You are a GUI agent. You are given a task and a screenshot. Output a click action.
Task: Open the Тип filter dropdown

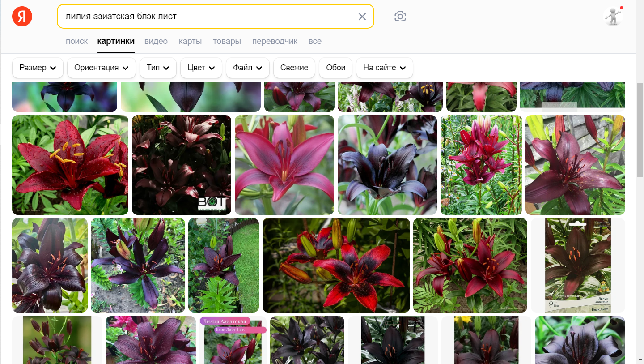click(x=158, y=68)
